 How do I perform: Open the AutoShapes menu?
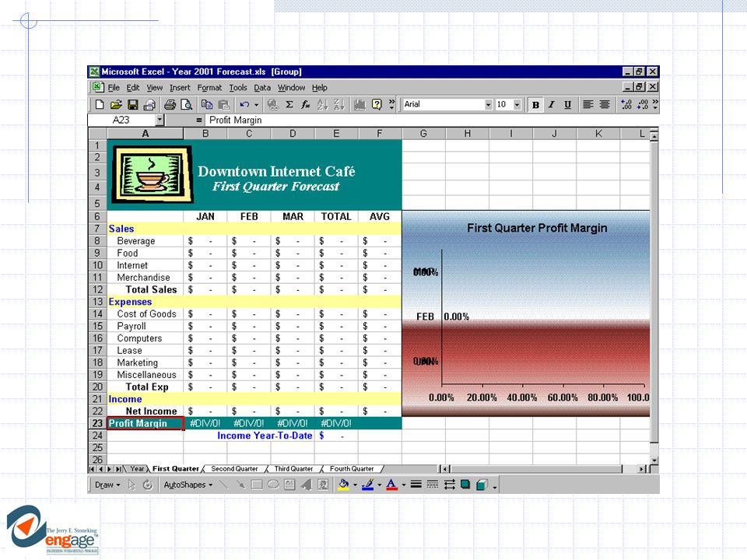(x=188, y=485)
